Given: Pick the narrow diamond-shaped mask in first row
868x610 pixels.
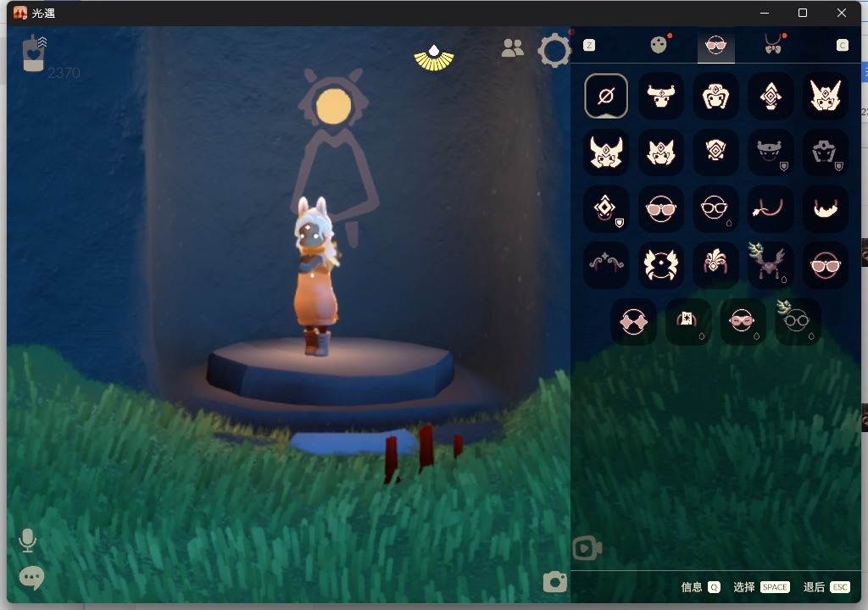Looking at the screenshot, I should pyautogui.click(x=770, y=96).
